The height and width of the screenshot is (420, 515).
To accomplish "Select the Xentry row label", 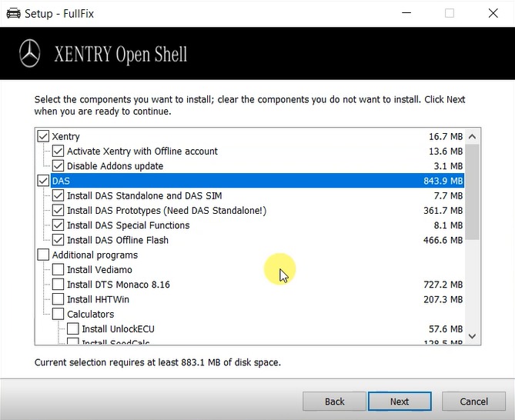I will point(65,136).
